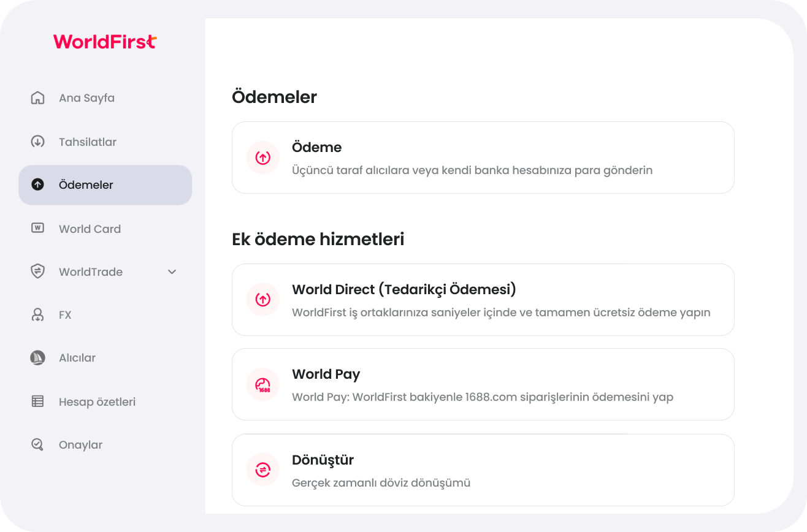Click the WorldTrade shield icon
Image resolution: width=807 pixels, height=532 pixels.
(37, 272)
